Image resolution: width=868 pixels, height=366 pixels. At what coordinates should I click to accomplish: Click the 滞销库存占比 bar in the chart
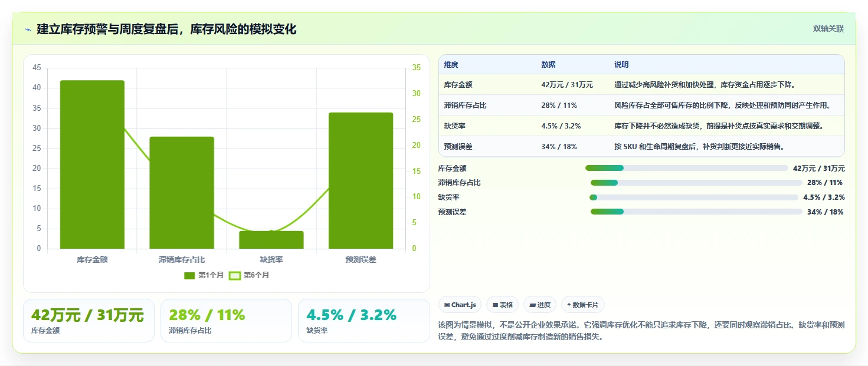182,193
